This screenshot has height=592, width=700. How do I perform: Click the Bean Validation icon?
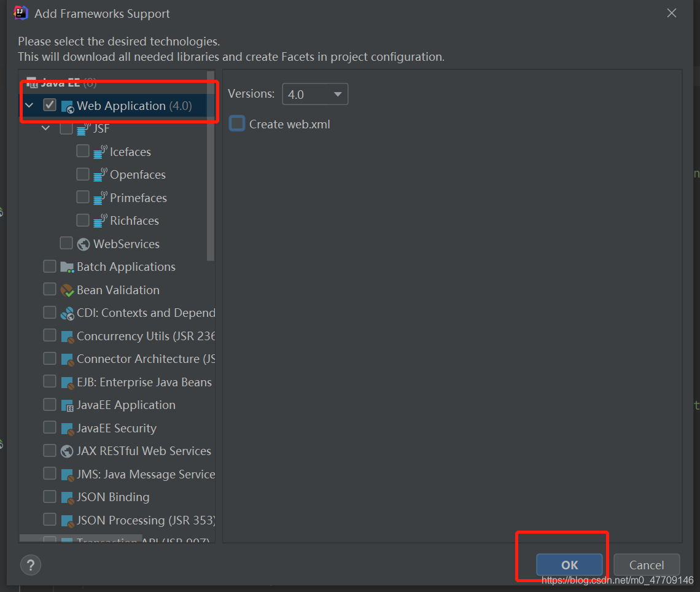(67, 290)
